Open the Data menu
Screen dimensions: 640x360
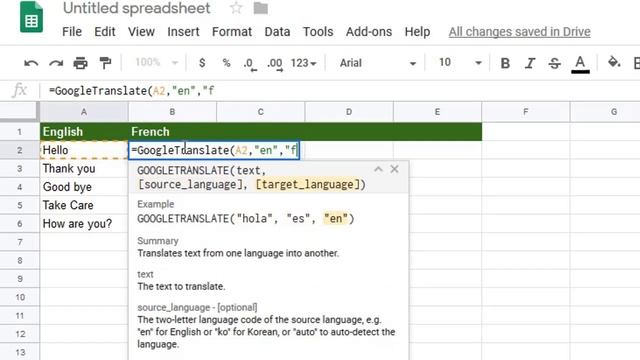(277, 32)
